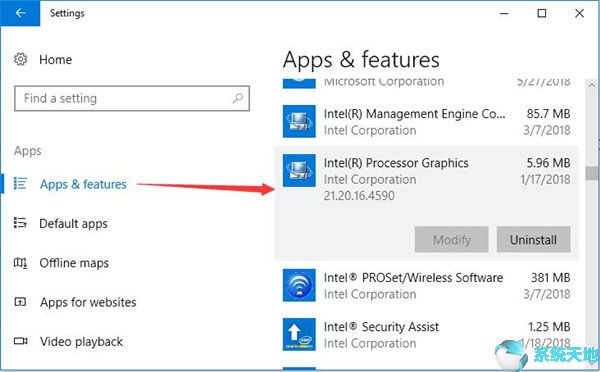The height and width of the screenshot is (372, 600).
Task: Click the scrollbar up arrow
Action: (592, 85)
